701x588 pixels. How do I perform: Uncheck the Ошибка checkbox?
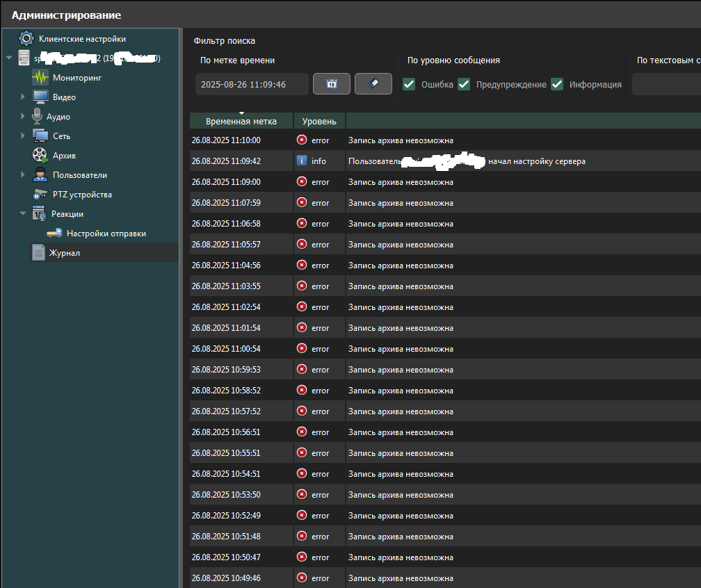tap(409, 84)
